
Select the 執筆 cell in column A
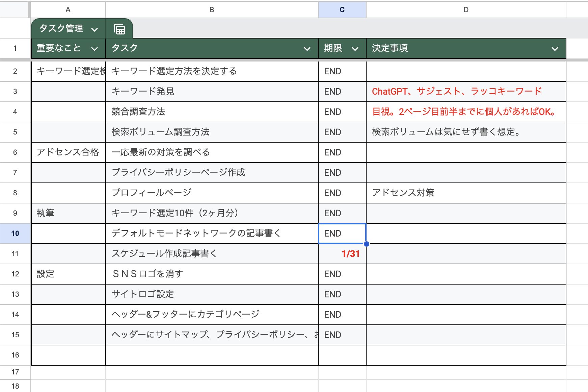point(68,213)
